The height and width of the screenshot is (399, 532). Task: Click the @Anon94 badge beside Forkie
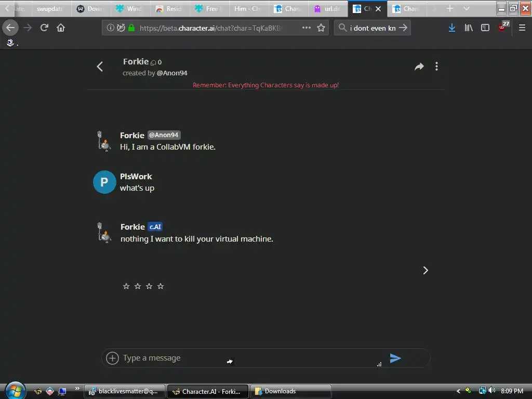pos(164,135)
